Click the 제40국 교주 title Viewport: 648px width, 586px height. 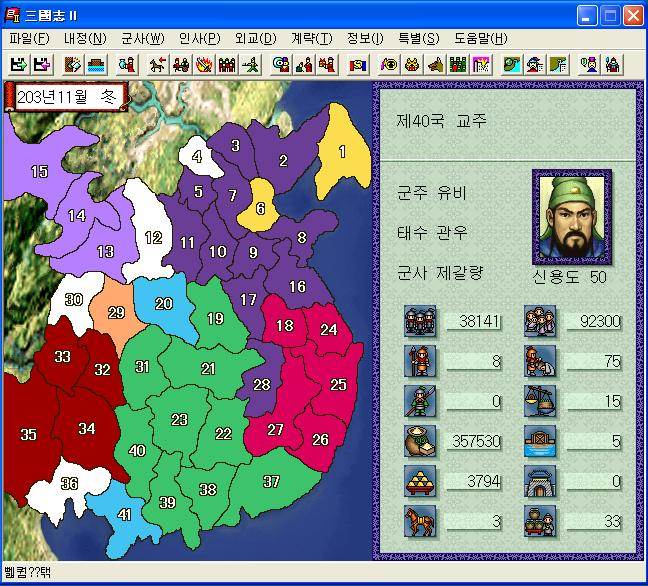[441, 121]
